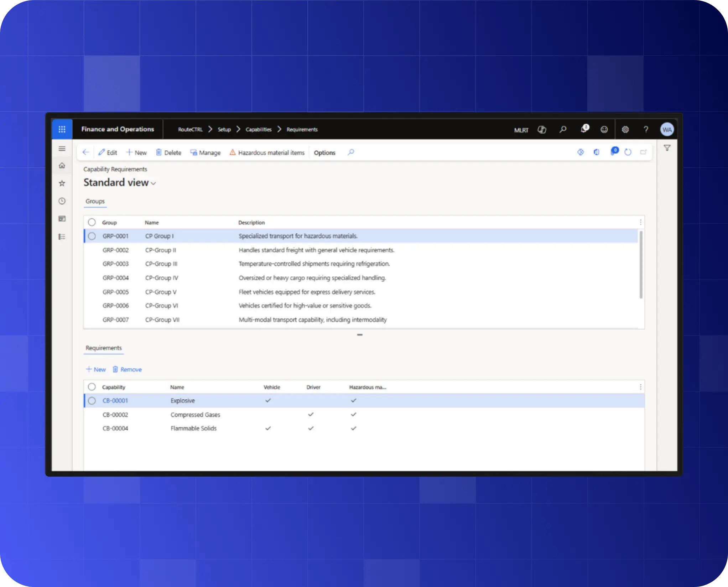Toggle Vehicle check for Flammable Solids
Image resolution: width=728 pixels, height=587 pixels.
pos(268,428)
